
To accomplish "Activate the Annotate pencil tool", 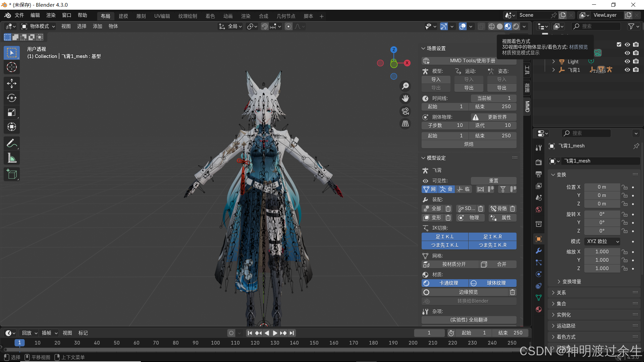I will (12, 143).
